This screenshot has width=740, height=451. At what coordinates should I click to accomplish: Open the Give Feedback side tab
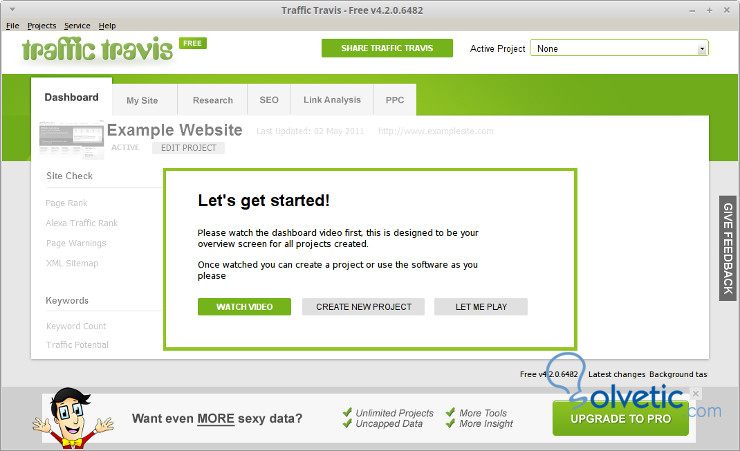click(x=728, y=248)
